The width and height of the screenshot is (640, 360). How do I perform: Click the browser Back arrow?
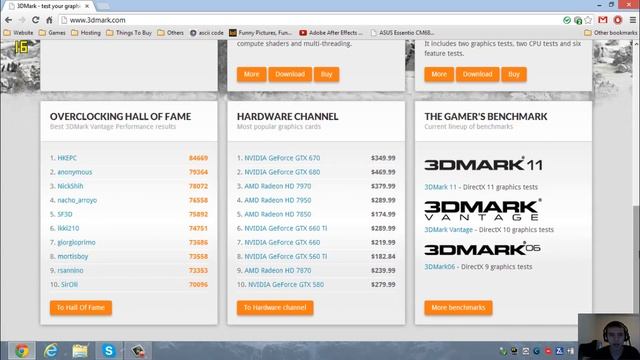(x=9, y=20)
